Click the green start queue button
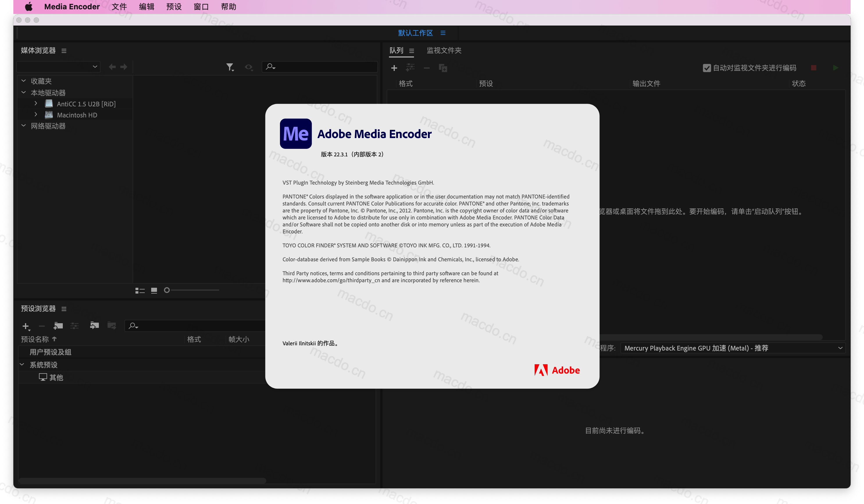Screen dimensions: 864x504 tap(836, 67)
